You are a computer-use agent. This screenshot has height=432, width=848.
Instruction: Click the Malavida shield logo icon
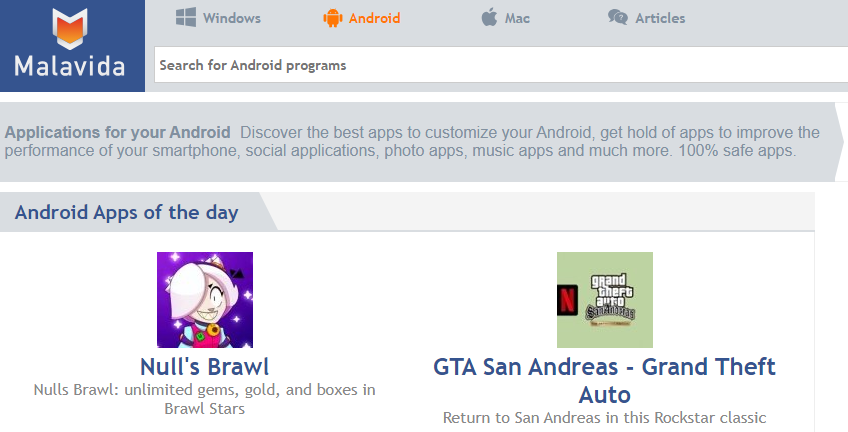click(x=70, y=28)
